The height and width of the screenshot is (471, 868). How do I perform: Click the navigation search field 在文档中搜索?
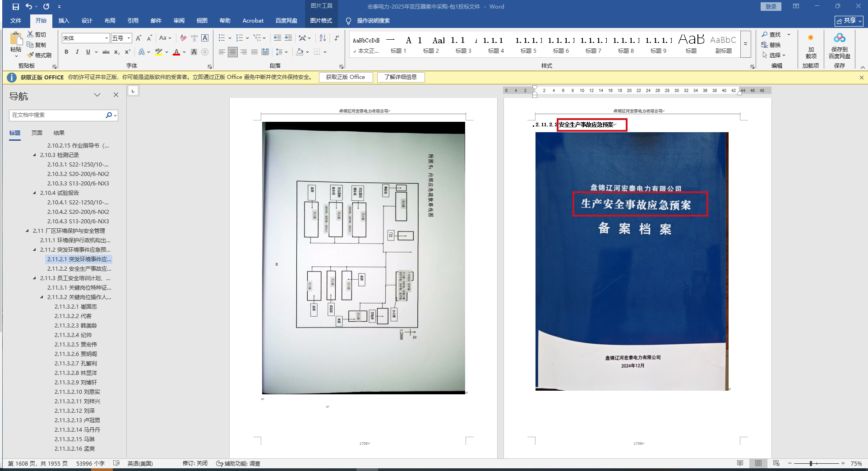(57, 115)
